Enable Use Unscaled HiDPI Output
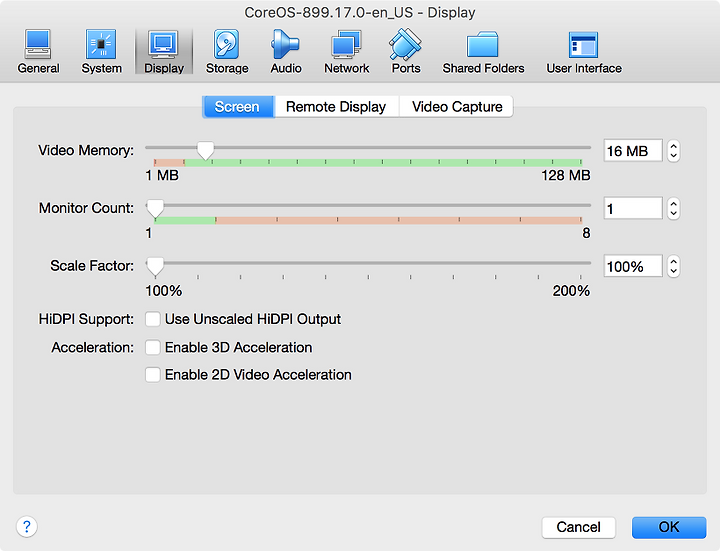The height and width of the screenshot is (551, 720). [152, 319]
